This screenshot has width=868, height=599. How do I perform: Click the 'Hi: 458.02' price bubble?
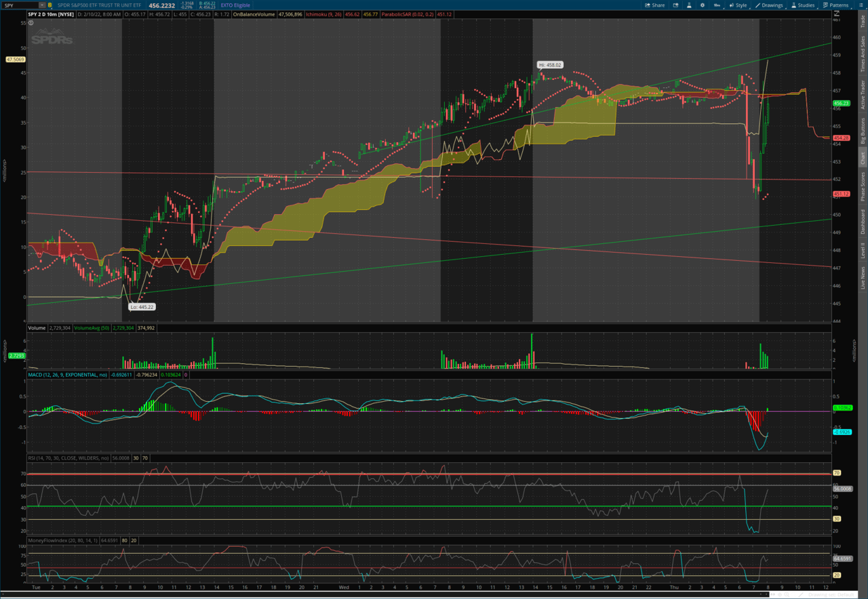(x=550, y=65)
